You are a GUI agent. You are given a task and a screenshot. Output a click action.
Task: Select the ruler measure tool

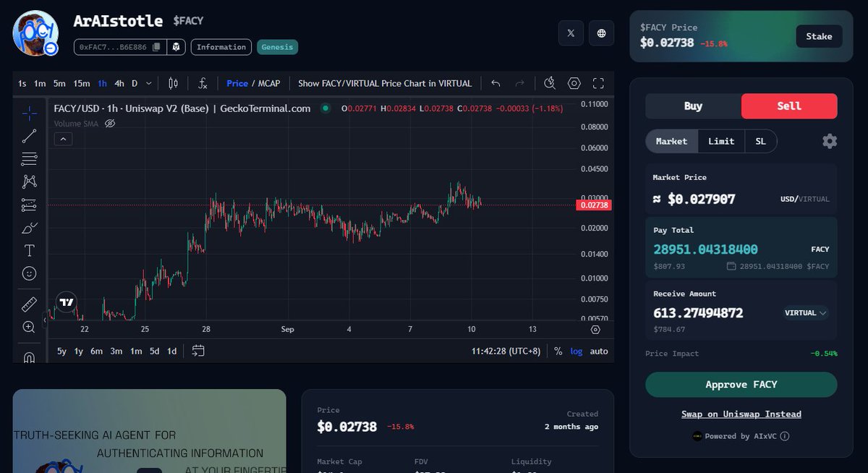[30, 304]
